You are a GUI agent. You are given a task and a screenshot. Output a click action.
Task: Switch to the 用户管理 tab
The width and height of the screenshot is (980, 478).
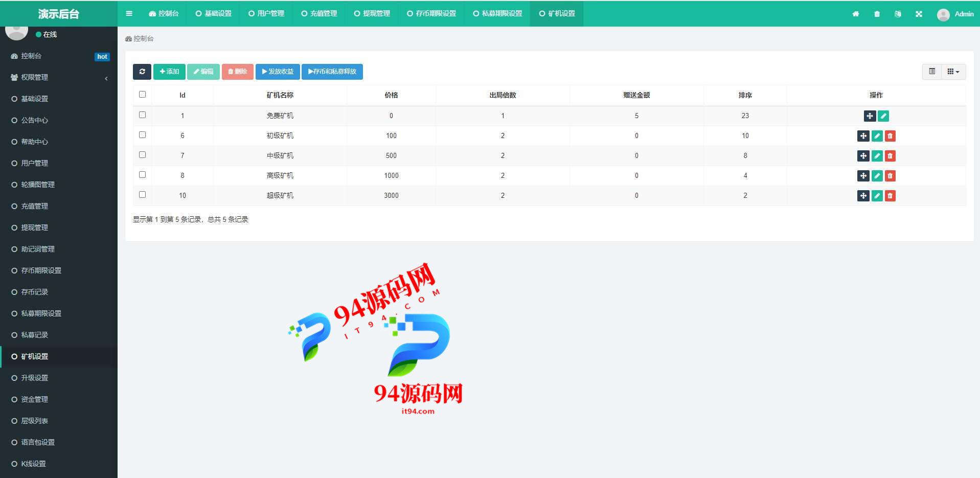(266, 13)
